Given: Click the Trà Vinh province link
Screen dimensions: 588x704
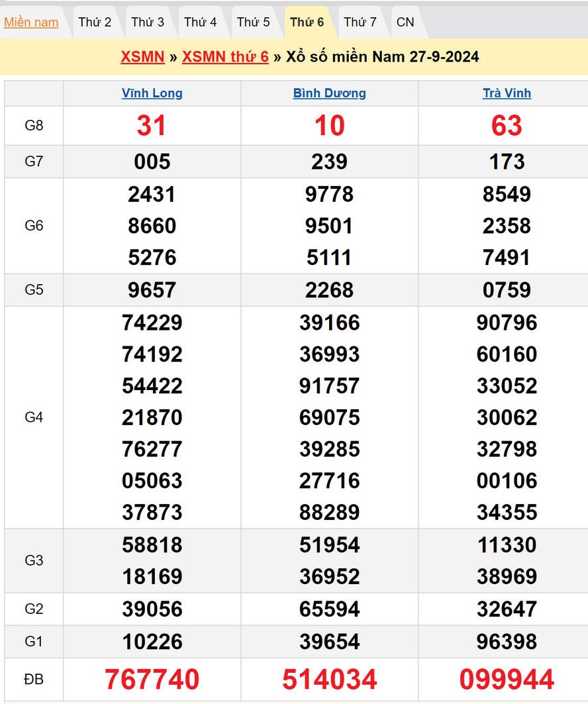Looking at the screenshot, I should point(507,93).
